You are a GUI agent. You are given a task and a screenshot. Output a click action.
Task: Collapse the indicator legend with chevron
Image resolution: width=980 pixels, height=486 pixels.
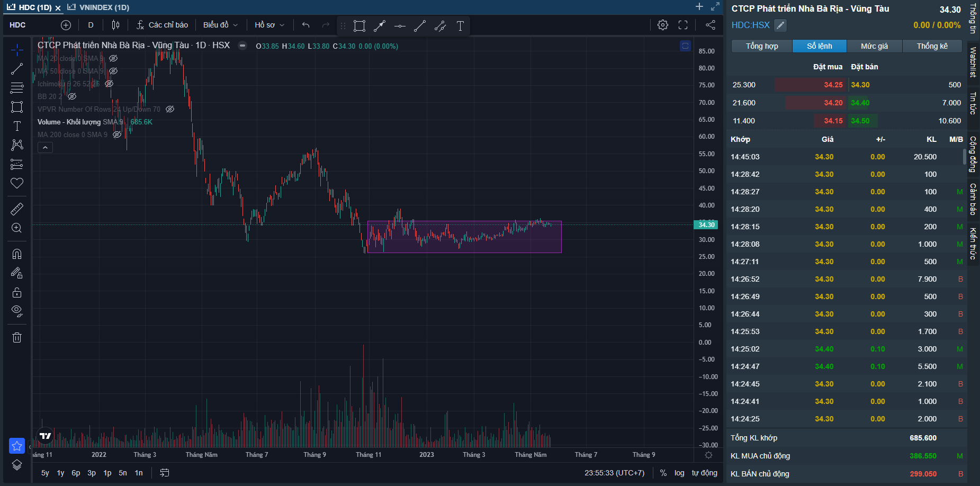point(45,148)
